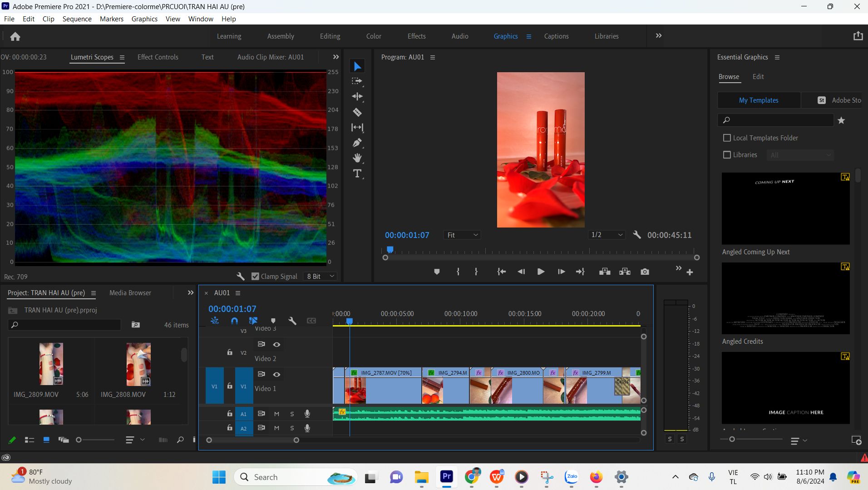Click the Lift button in Program monitor

[x=605, y=272]
